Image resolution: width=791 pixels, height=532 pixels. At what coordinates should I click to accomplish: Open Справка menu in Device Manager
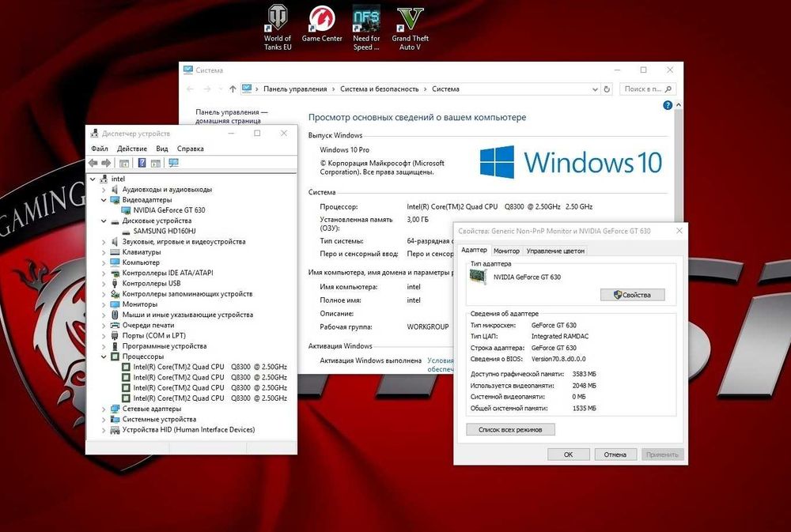190,149
